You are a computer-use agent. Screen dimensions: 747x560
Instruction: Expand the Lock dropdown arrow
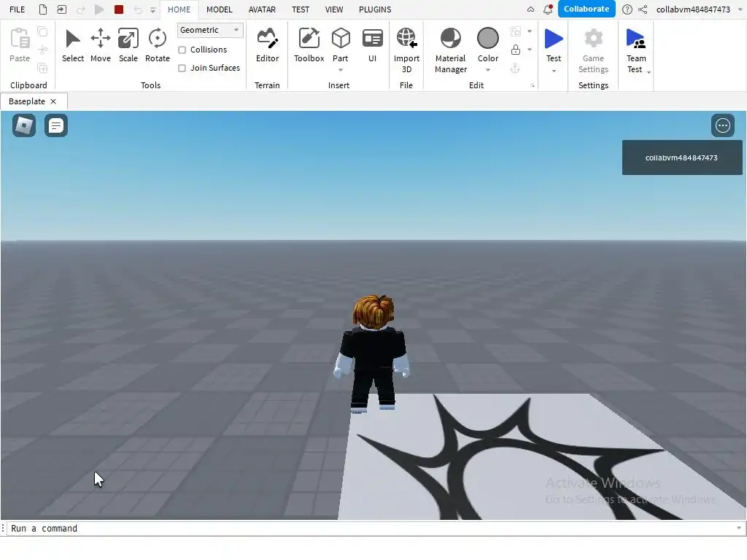530,50
